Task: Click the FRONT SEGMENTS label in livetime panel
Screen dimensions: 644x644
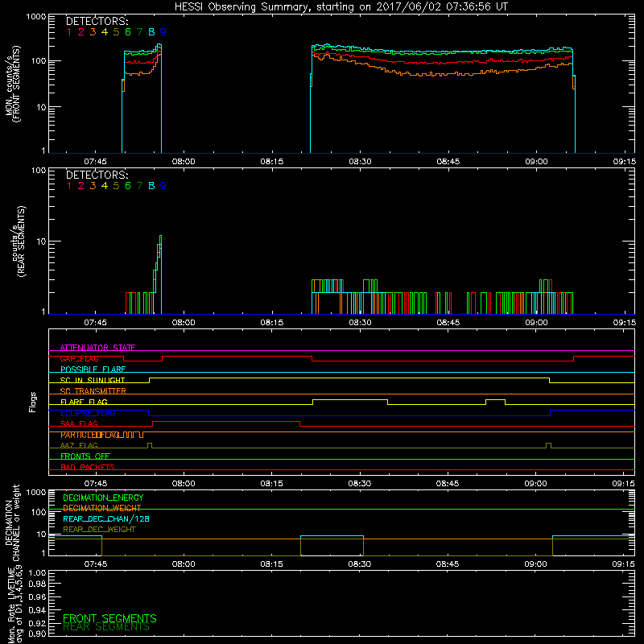Action: point(109,618)
